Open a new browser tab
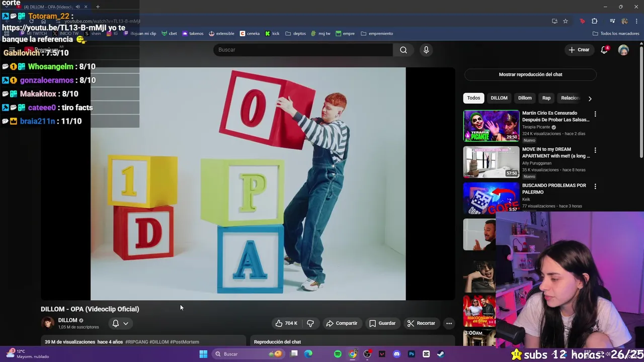The width and height of the screenshot is (644, 362). click(x=98, y=7)
